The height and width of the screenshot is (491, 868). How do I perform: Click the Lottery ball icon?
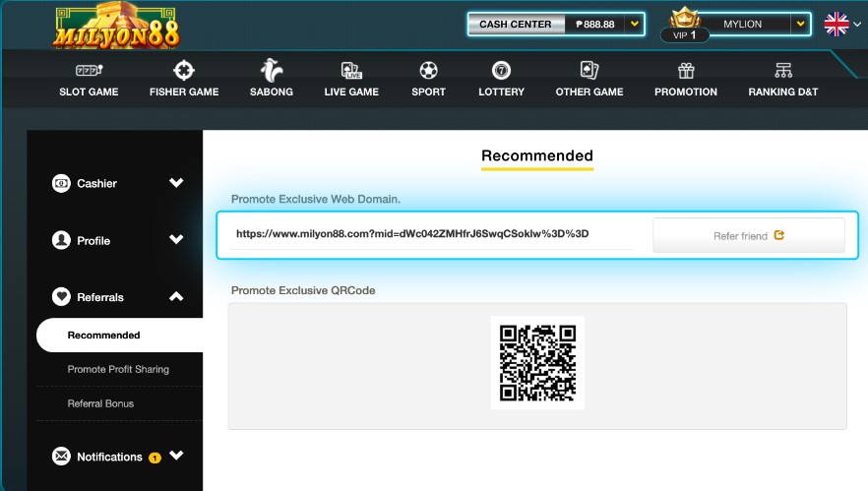[x=501, y=70]
